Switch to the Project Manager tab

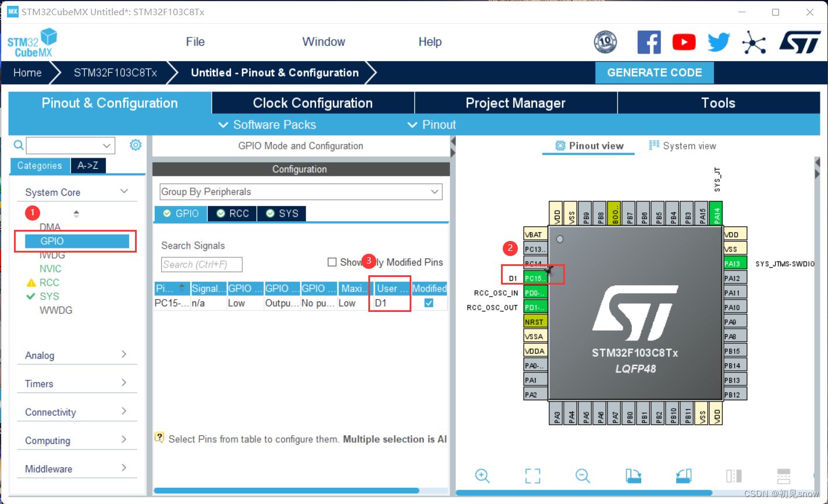click(516, 103)
